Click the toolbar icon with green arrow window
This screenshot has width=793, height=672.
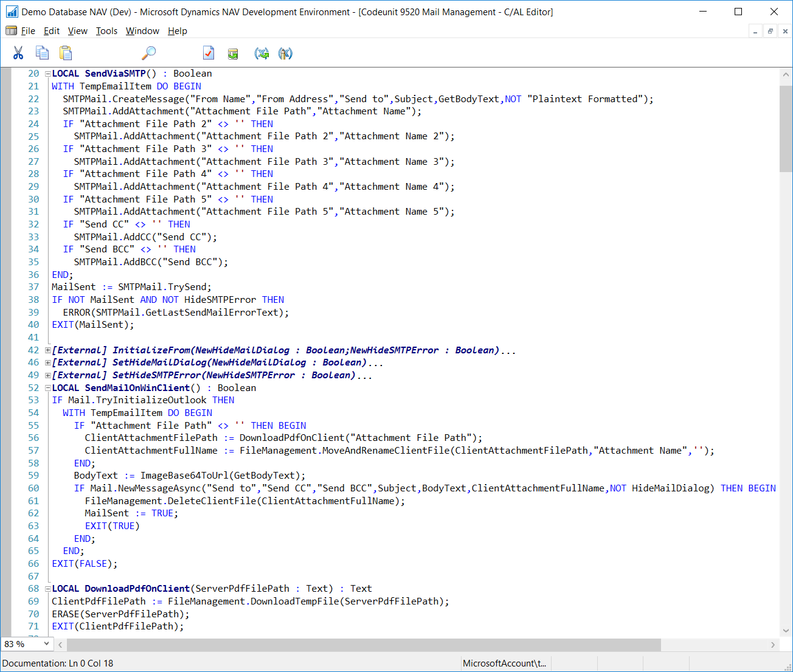click(x=233, y=54)
